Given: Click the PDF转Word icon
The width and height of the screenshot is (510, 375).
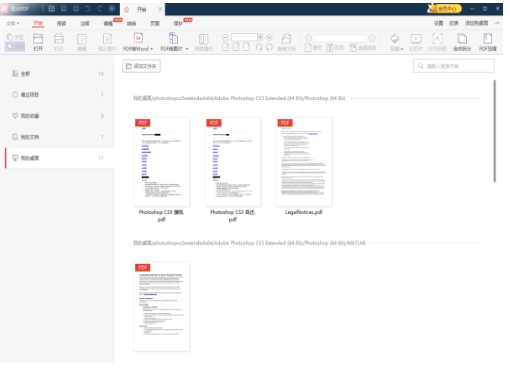Looking at the screenshot, I should (x=138, y=39).
